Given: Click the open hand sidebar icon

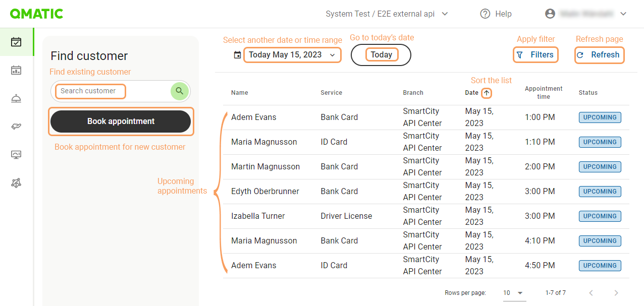Looking at the screenshot, I should pyautogui.click(x=16, y=127).
